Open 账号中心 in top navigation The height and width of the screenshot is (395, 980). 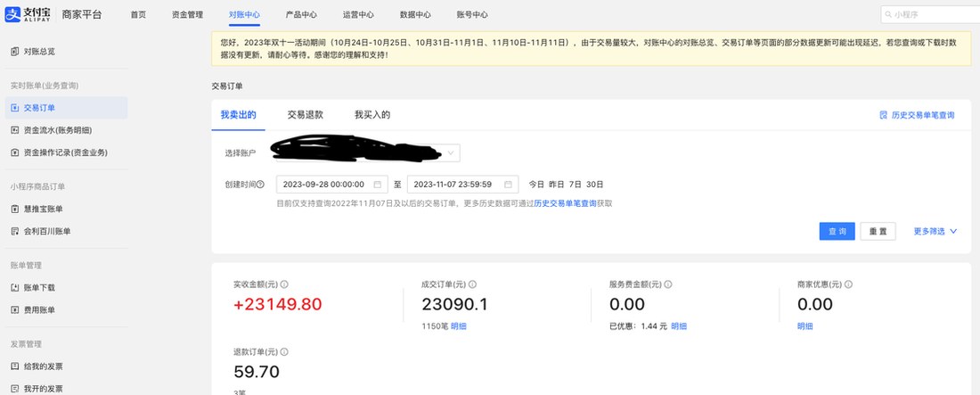pyautogui.click(x=472, y=14)
